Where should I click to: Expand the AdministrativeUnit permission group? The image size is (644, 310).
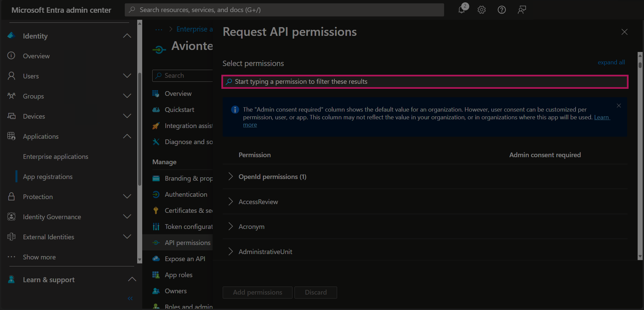pos(231,251)
